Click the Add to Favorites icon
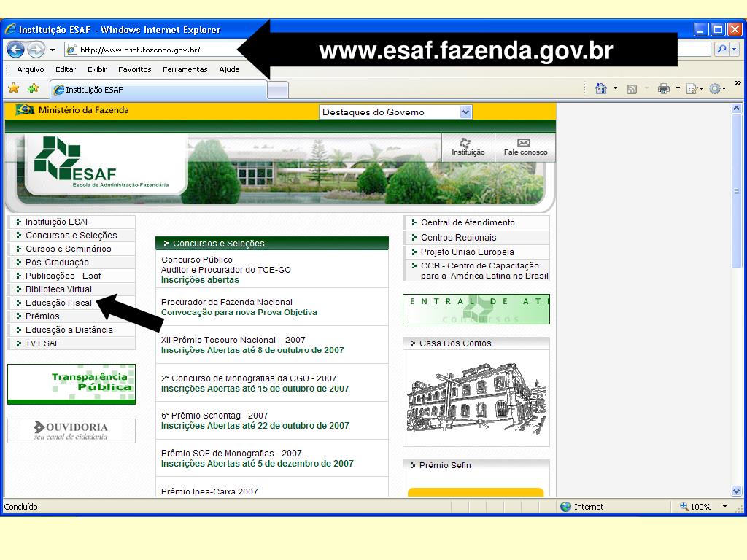Image resolution: width=747 pixels, height=560 pixels. tap(34, 88)
